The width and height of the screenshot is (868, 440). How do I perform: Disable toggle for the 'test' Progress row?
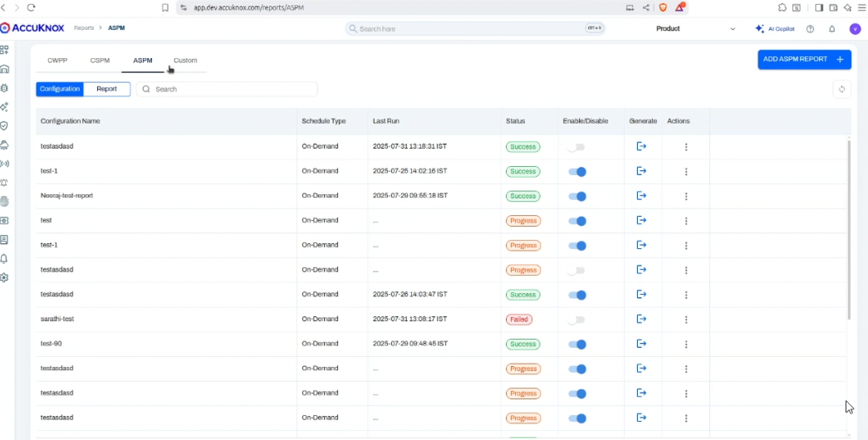tap(576, 221)
